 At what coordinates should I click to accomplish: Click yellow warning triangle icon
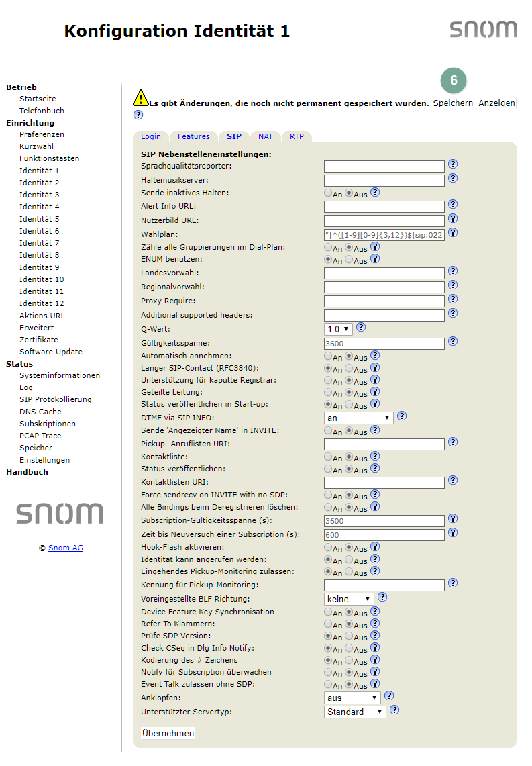tap(140, 98)
